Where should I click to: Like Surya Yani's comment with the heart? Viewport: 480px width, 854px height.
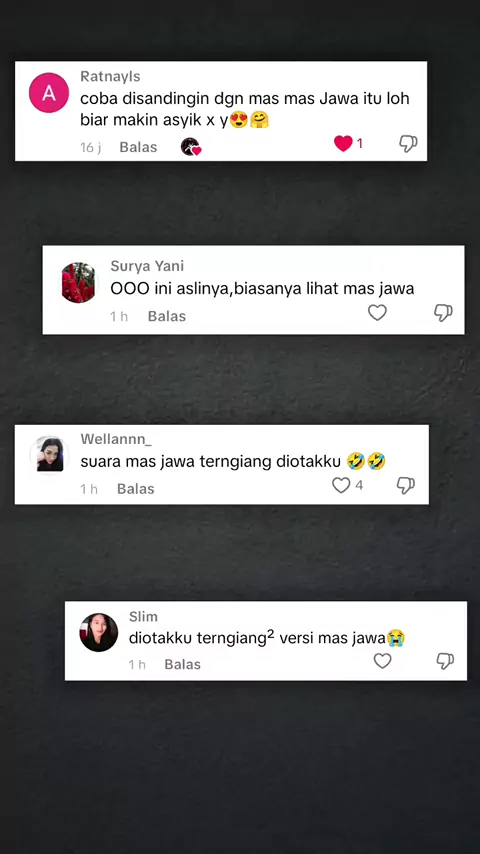point(377,313)
